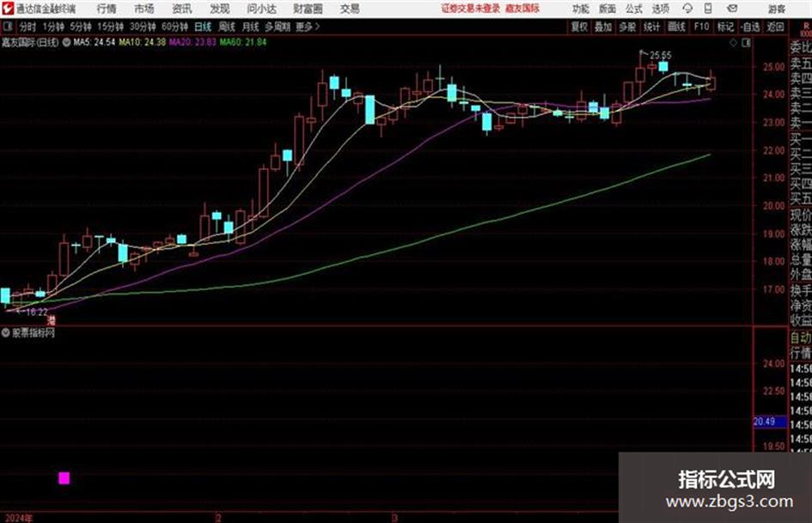The width and height of the screenshot is (812, 523).
Task: Expand the 嘉友国际(日线) indicator dropdown
Action: (x=66, y=42)
